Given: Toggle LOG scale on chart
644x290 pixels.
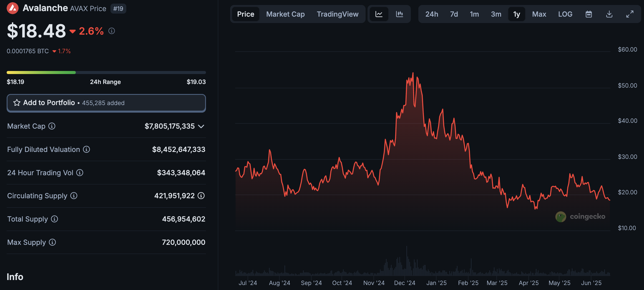Looking at the screenshot, I should click(x=565, y=14).
